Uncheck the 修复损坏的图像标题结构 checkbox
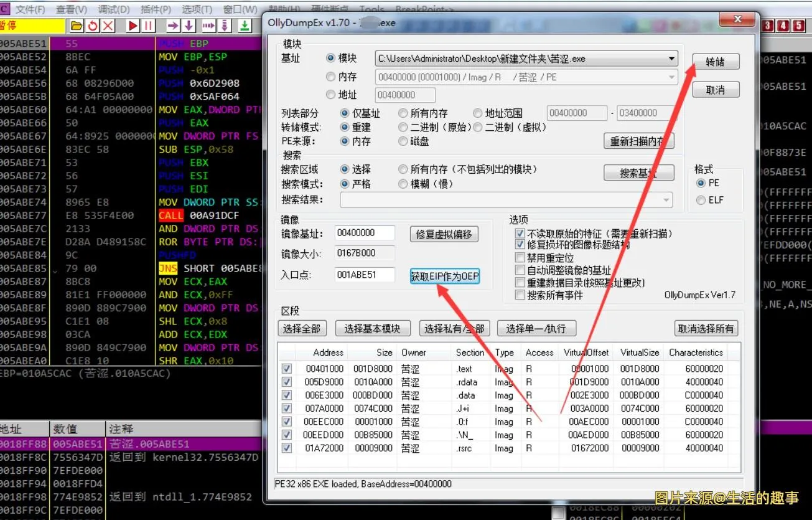This screenshot has width=812, height=520. pos(521,245)
